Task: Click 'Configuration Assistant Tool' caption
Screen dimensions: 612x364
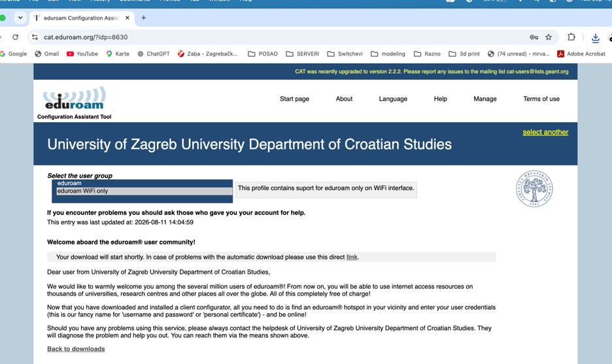Action: 74,117
